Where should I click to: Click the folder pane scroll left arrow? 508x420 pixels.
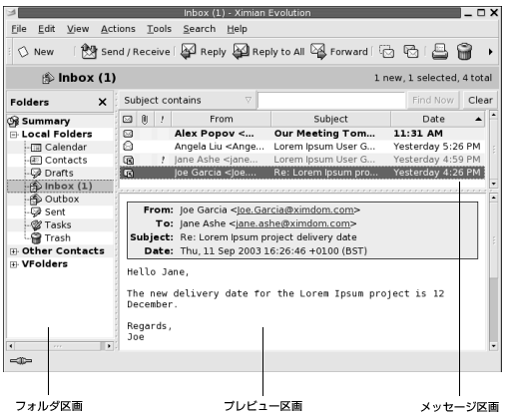tap(11, 346)
